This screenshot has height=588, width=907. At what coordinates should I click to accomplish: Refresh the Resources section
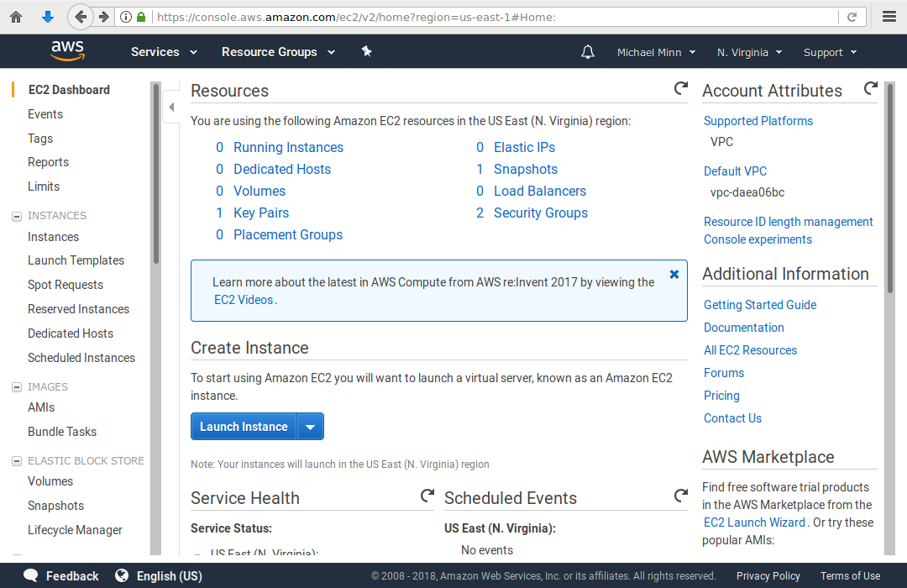click(x=681, y=88)
